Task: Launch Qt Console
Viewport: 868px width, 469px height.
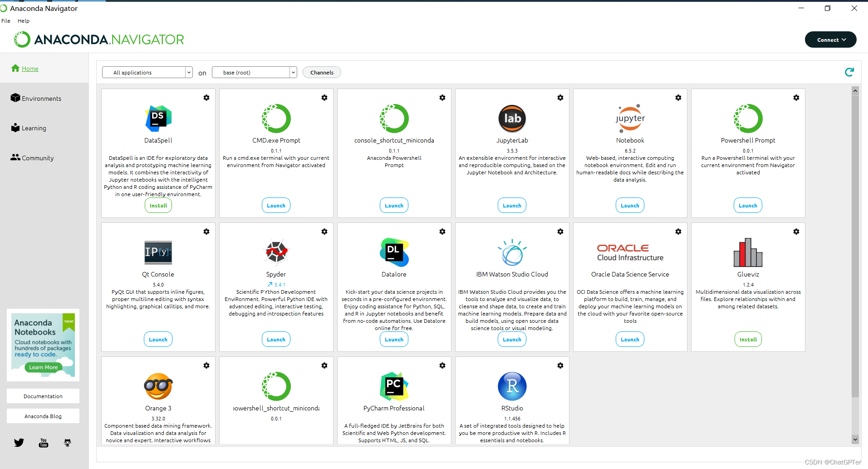Action: 158,340
